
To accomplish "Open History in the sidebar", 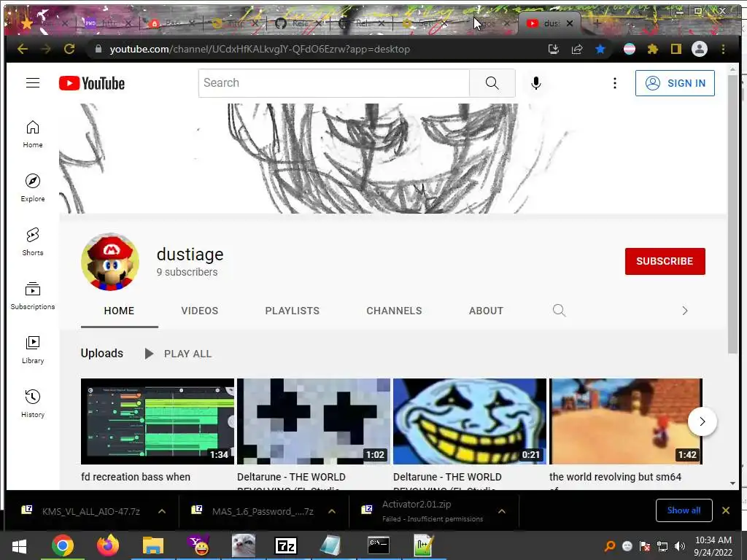I will coord(32,404).
